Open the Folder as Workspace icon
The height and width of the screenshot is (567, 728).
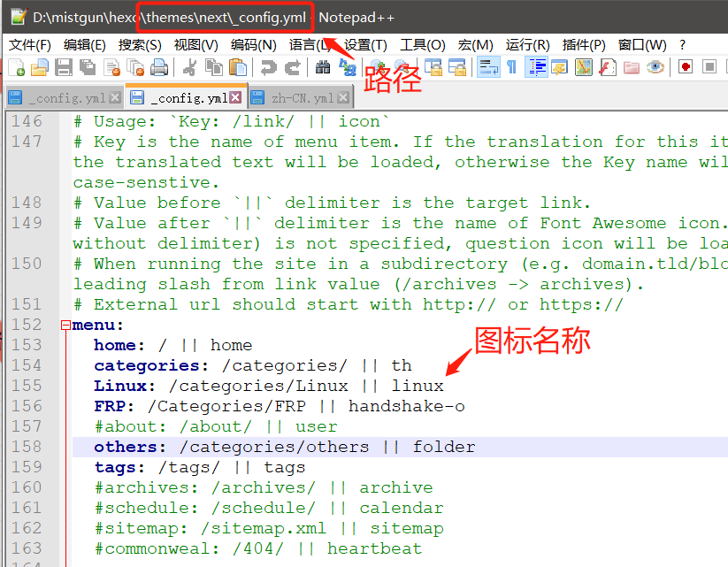coord(632,67)
